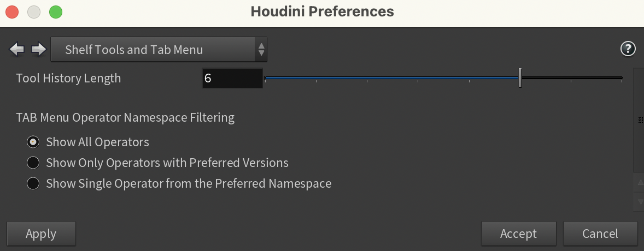Click the back arrow navigation icon
This screenshot has height=251, width=644.
point(17,50)
